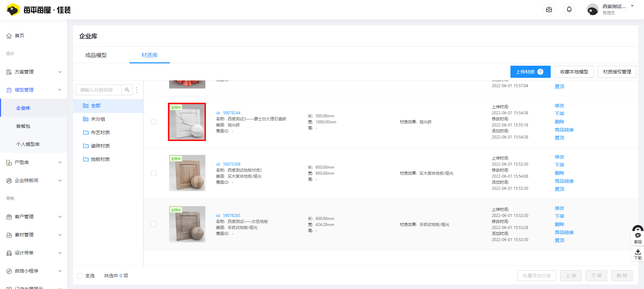The image size is (644, 289).
Task: Click the 收藏本地模型 button
Action: click(574, 72)
